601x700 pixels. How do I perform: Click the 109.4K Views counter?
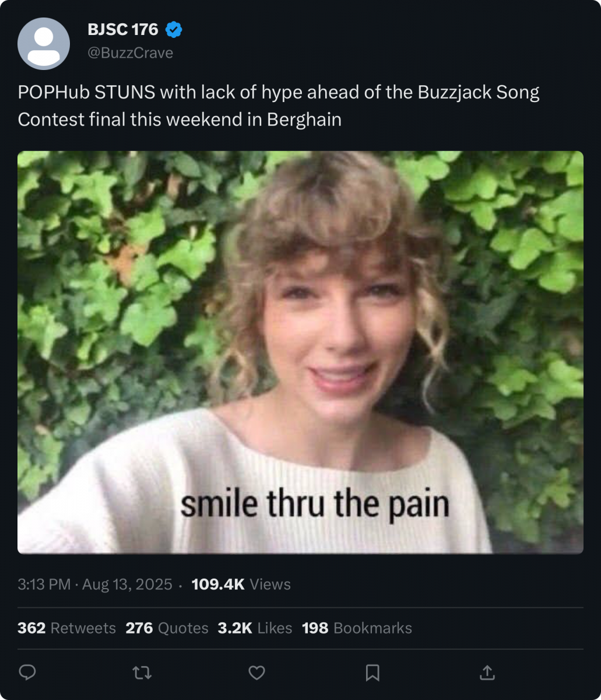point(241,584)
